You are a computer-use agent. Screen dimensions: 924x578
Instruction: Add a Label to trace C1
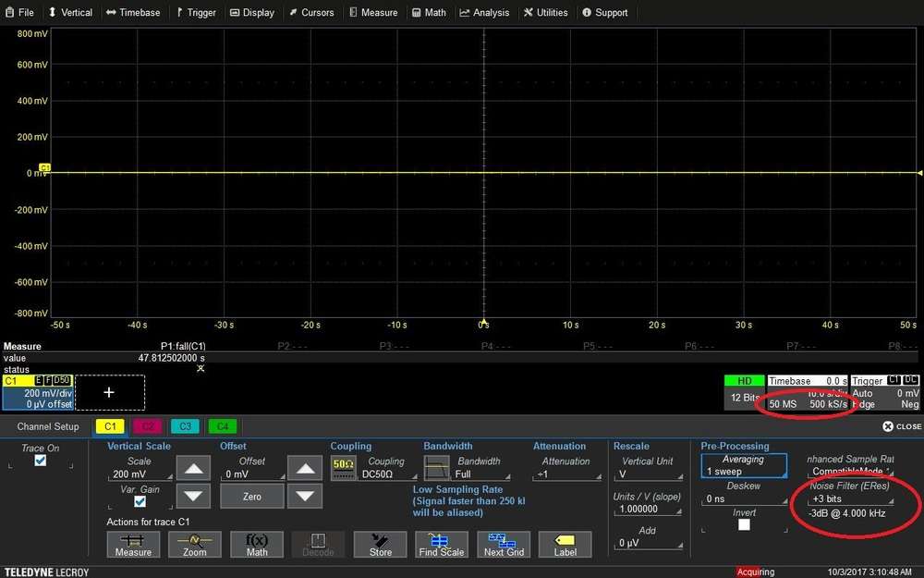point(565,545)
